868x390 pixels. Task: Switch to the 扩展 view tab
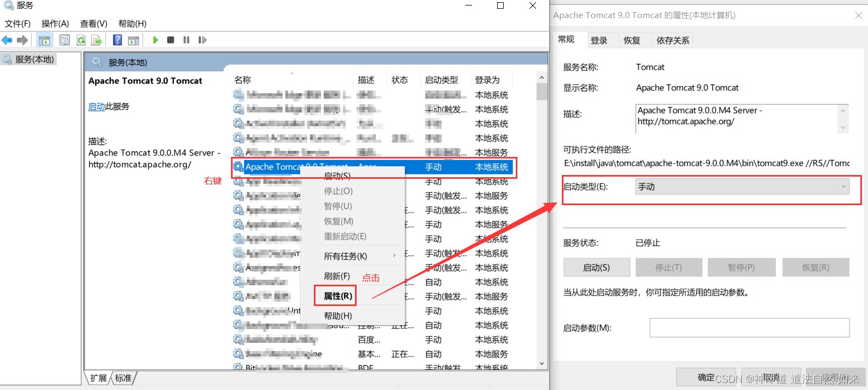click(99, 378)
